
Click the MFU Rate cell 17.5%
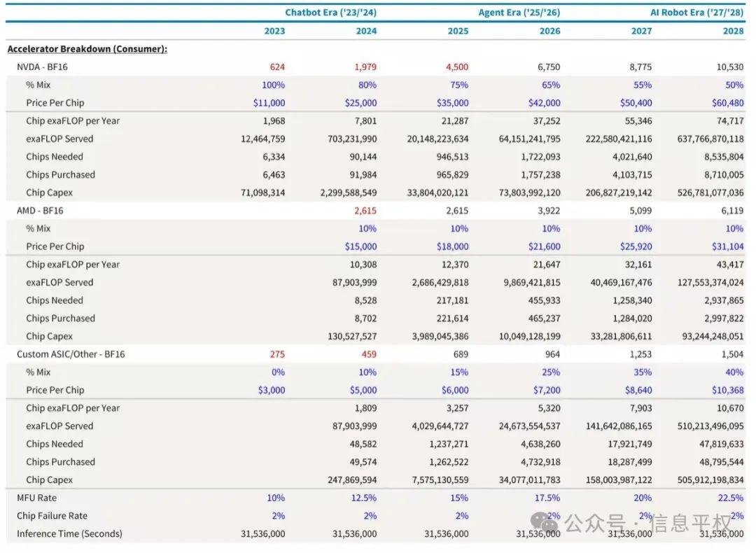click(x=547, y=498)
